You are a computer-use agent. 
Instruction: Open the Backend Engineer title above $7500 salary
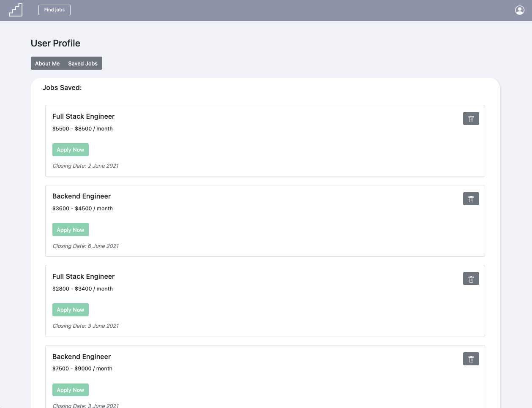tap(82, 357)
